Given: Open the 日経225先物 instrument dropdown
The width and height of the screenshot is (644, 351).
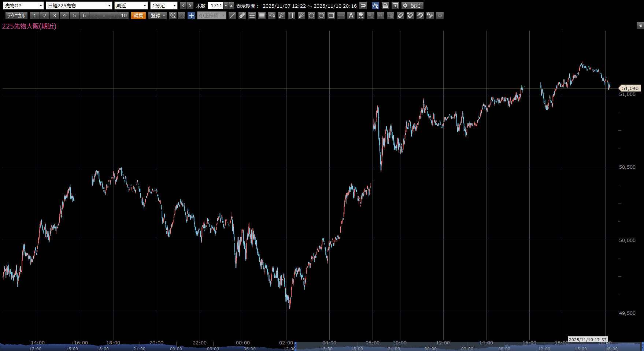Looking at the screenshot, I should click(x=79, y=5).
